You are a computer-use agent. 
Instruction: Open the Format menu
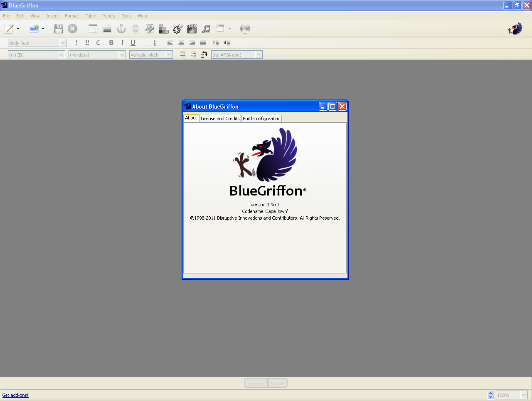[71, 16]
